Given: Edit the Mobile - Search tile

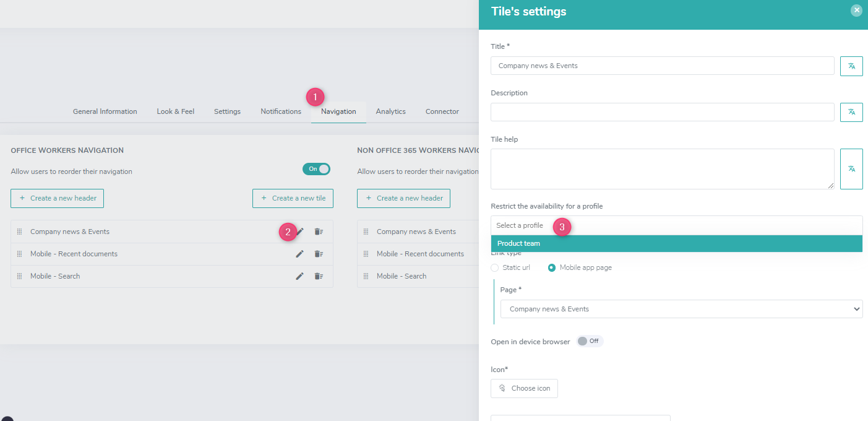Looking at the screenshot, I should coord(300,276).
